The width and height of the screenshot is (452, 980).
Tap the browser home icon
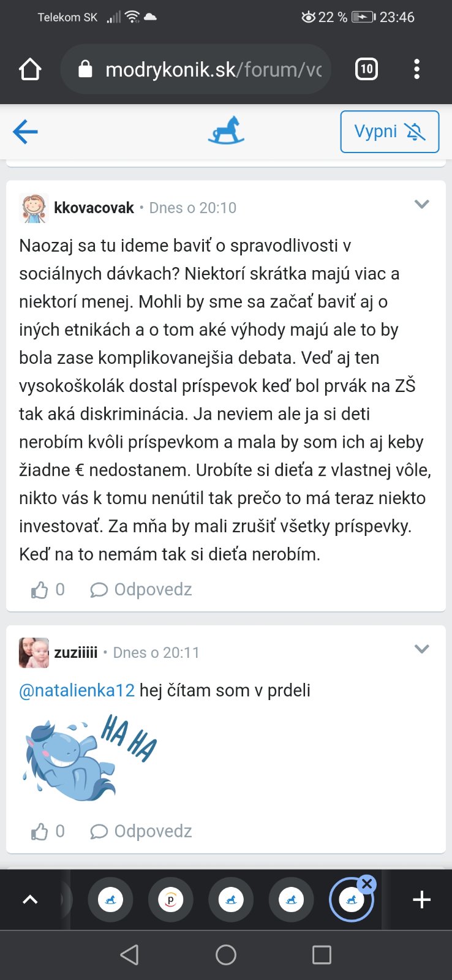[30, 70]
